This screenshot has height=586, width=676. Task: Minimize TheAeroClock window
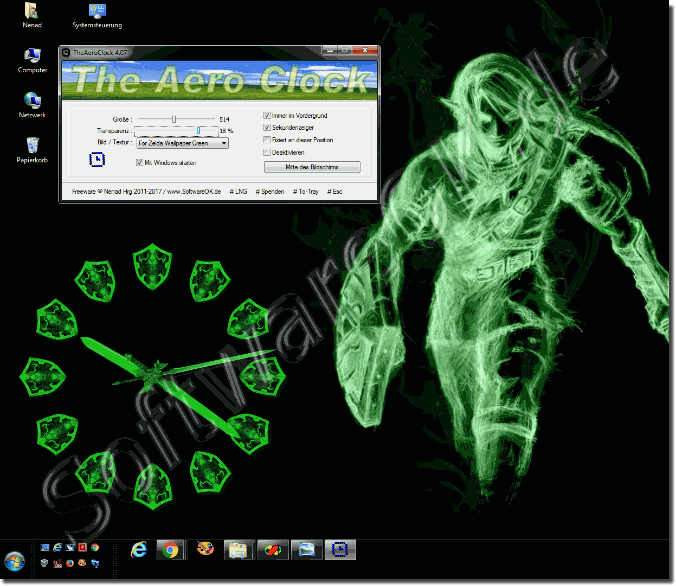330,50
